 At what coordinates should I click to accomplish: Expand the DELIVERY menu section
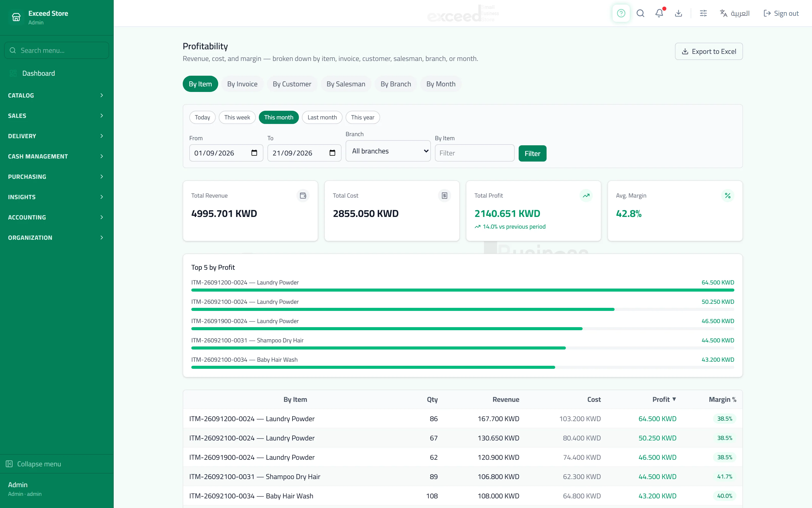(x=56, y=136)
